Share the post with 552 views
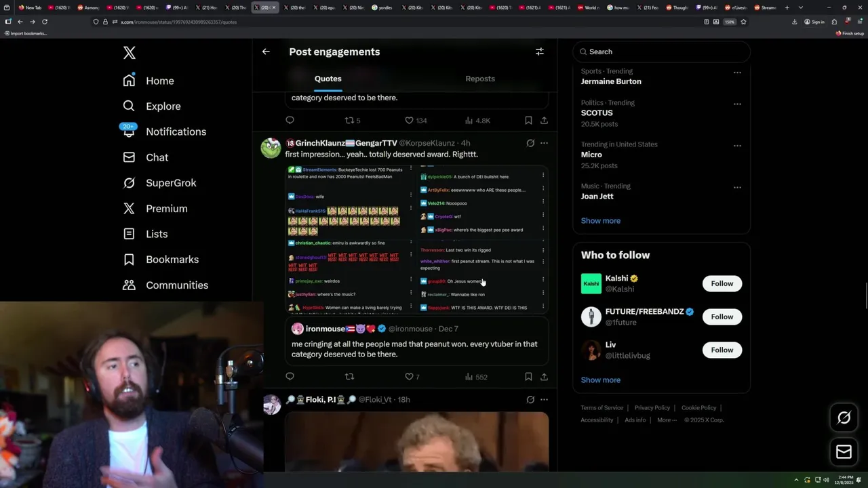Image resolution: width=868 pixels, height=488 pixels. (x=544, y=376)
